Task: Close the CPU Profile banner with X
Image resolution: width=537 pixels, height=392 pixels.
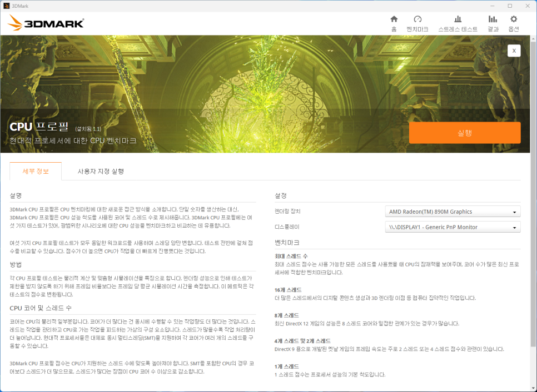Action: [x=514, y=51]
